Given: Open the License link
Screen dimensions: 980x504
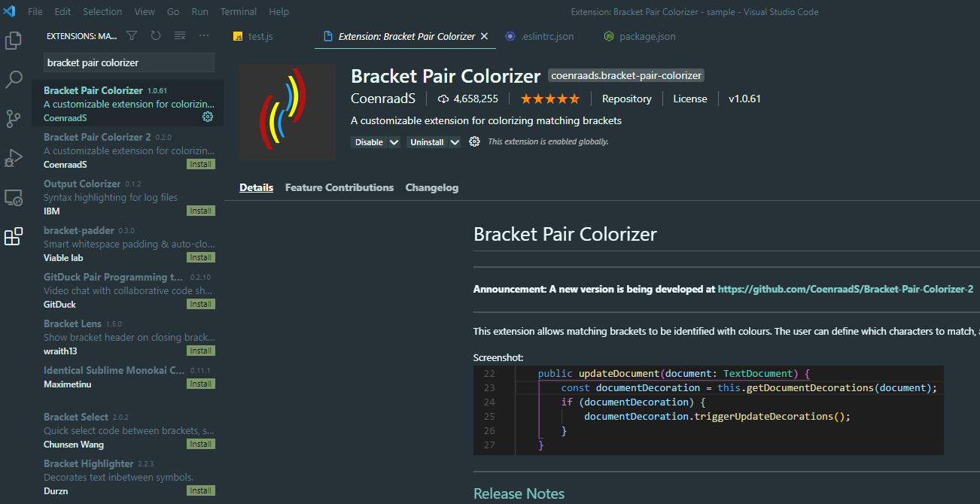Looking at the screenshot, I should pos(690,99).
